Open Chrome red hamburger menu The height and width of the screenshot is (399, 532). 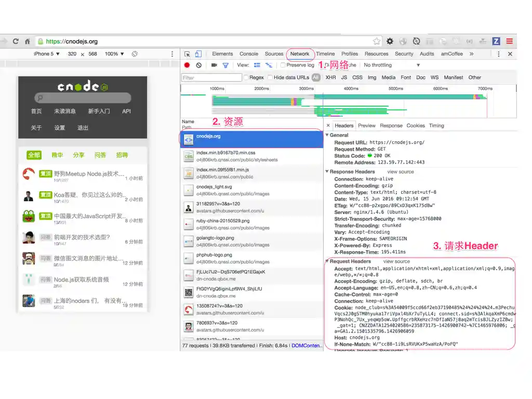(509, 42)
